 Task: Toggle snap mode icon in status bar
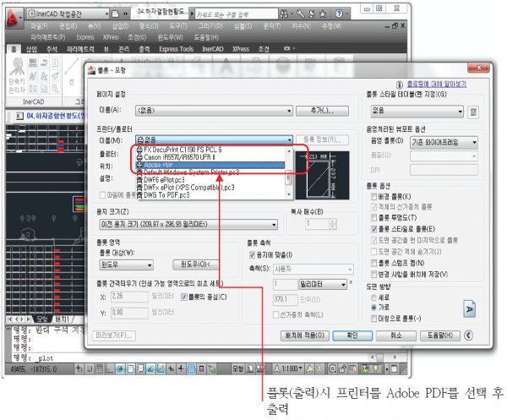click(x=90, y=368)
